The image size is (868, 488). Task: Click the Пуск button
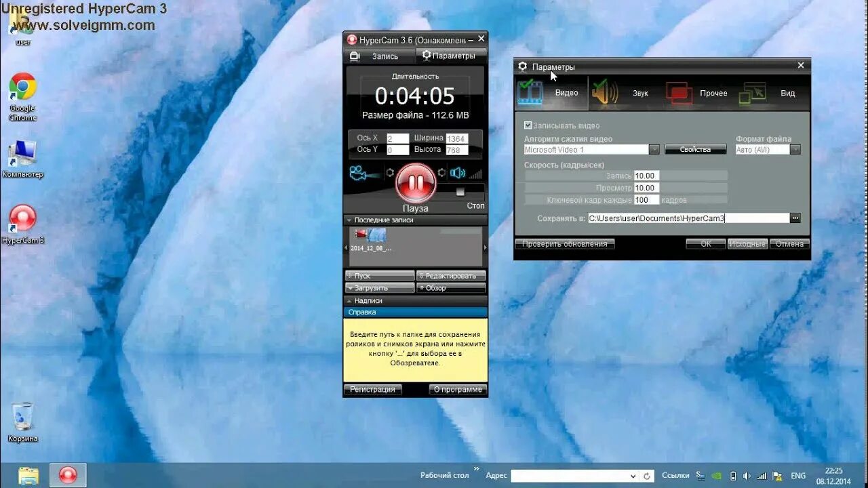pos(380,276)
